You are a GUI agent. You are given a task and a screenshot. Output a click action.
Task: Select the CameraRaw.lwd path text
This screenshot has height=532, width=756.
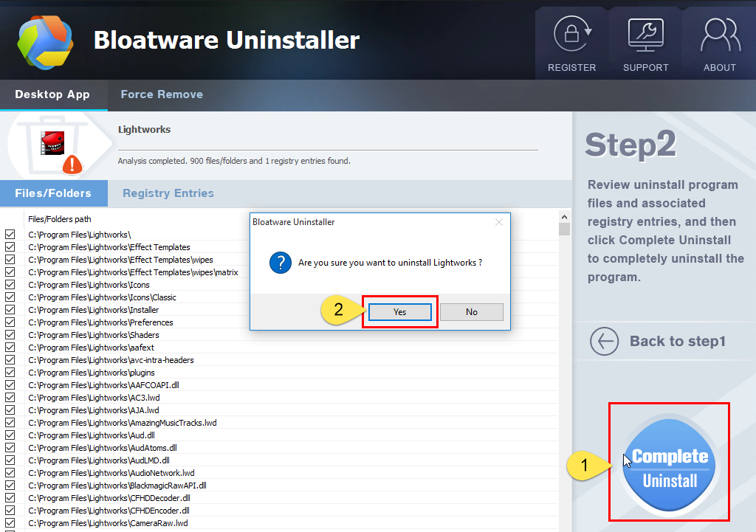pyautogui.click(x=108, y=523)
